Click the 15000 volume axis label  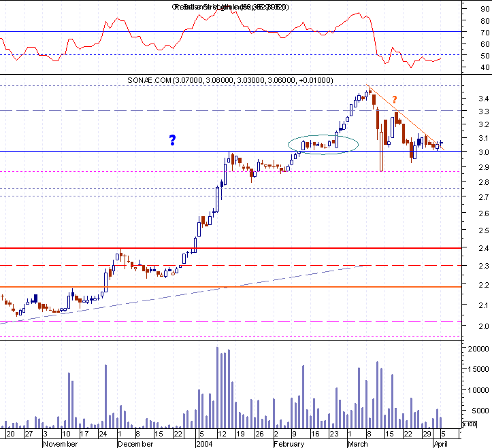(478, 369)
